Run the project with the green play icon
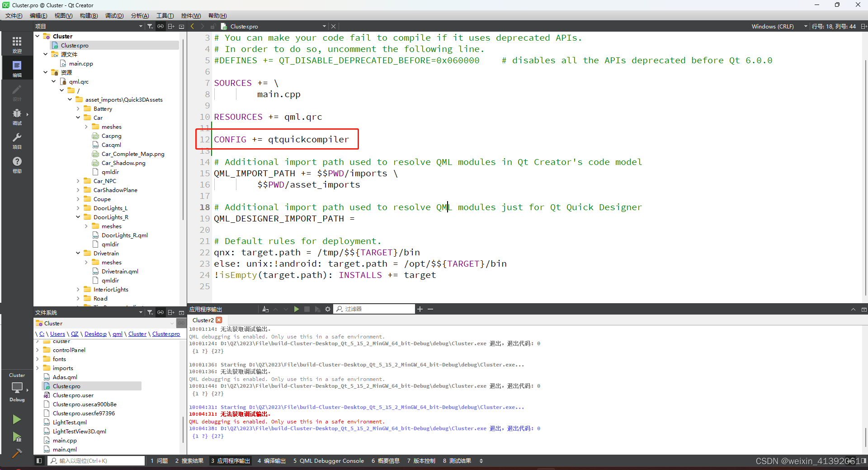Screen dimensions: 868x470 (x=17, y=419)
